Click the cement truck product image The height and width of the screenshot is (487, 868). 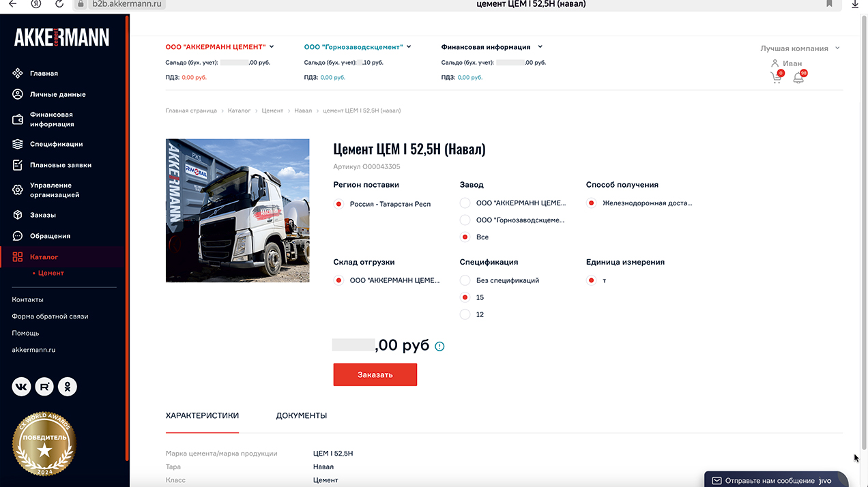237,210
